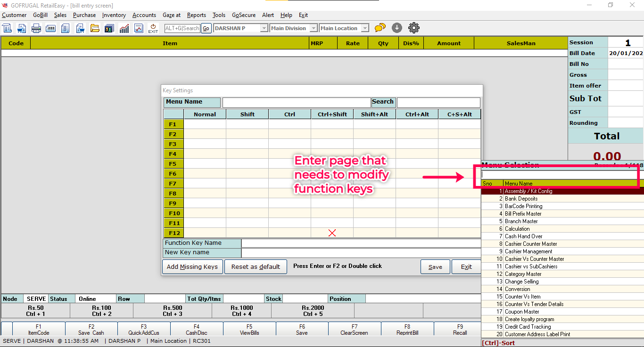Open the Customer menu
Screen dimensions: 644x347
click(x=14, y=15)
